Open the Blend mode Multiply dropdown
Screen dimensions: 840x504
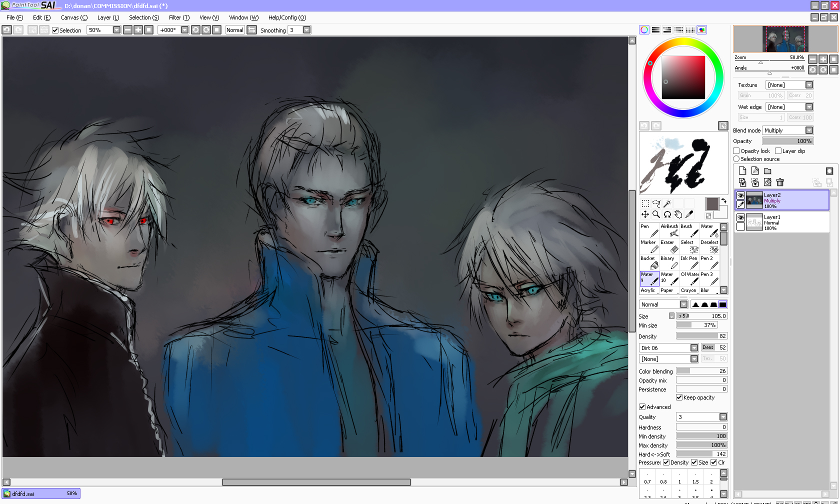coord(788,130)
